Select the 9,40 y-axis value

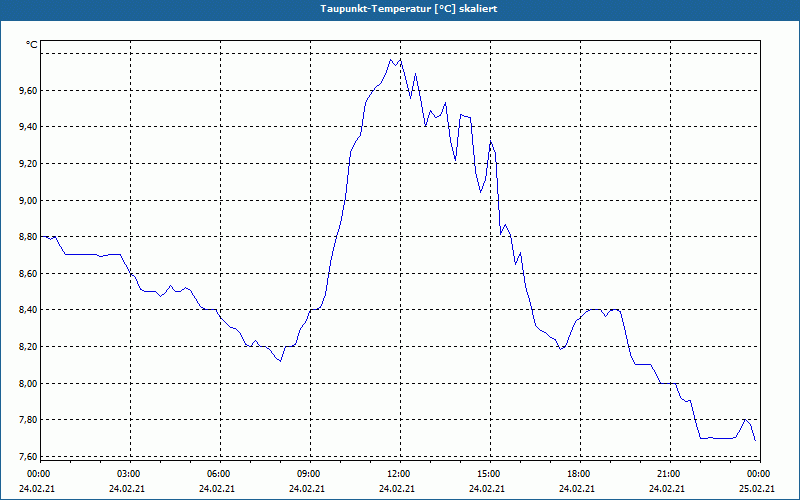click(x=28, y=127)
